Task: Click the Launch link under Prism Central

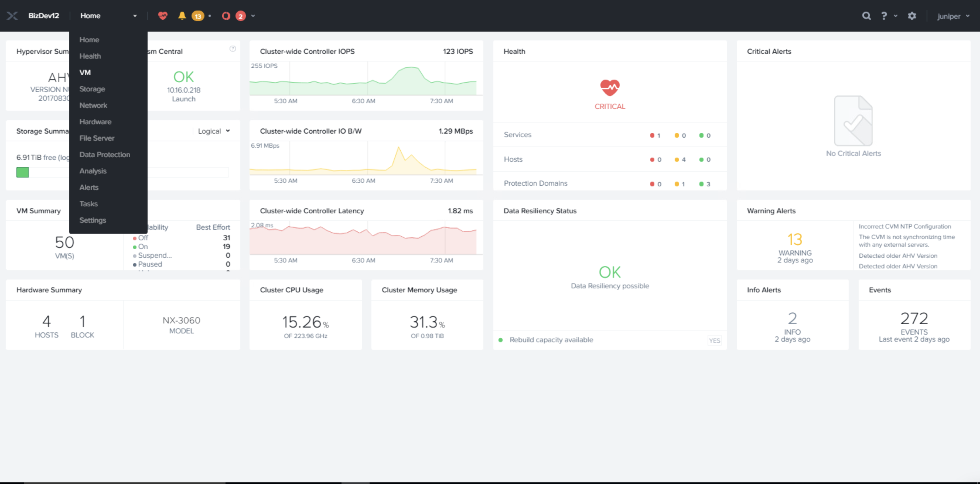Action: [183, 99]
